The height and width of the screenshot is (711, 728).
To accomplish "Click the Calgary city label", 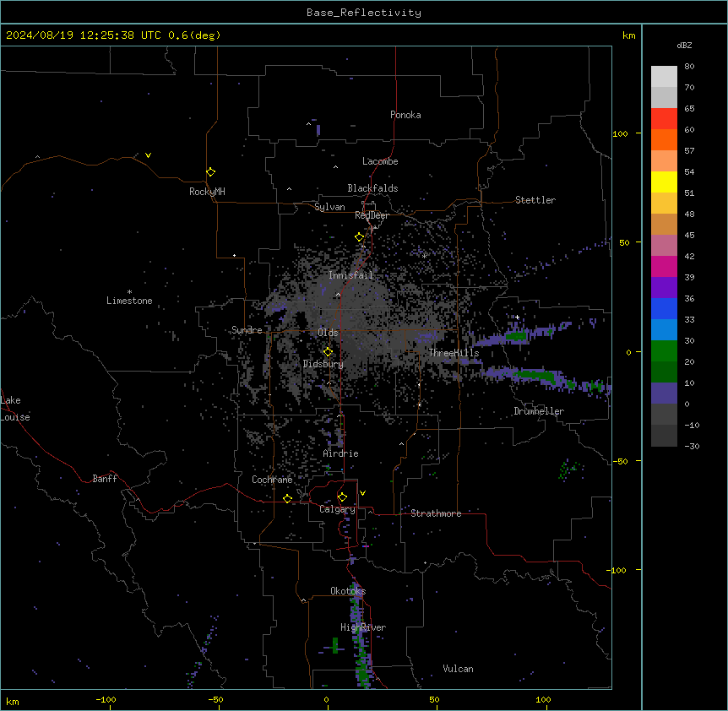I will 337,509.
